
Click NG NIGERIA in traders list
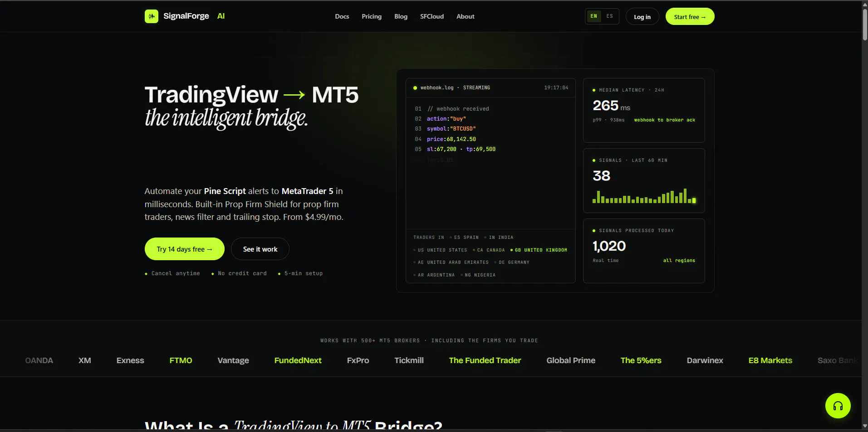click(x=478, y=275)
